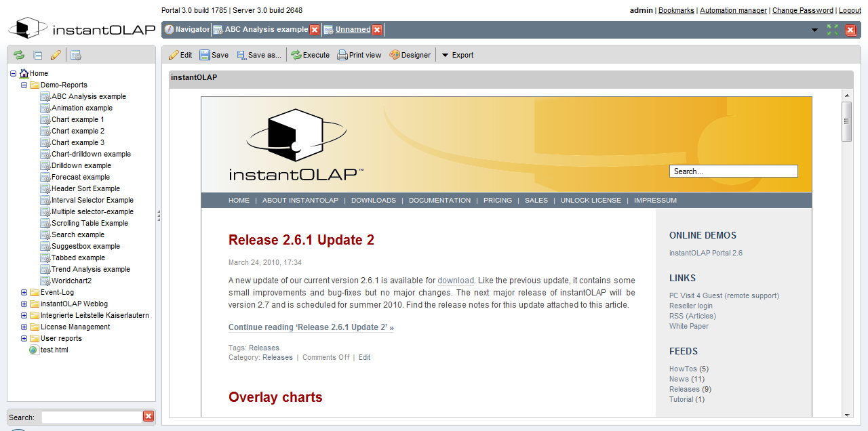
Task: Open the HowTos feed link
Action: click(x=684, y=369)
